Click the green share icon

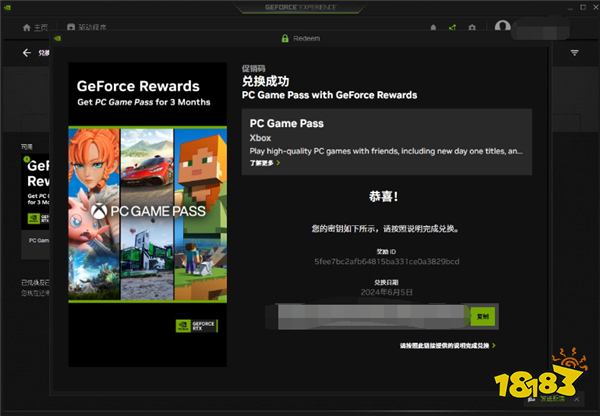(x=452, y=28)
